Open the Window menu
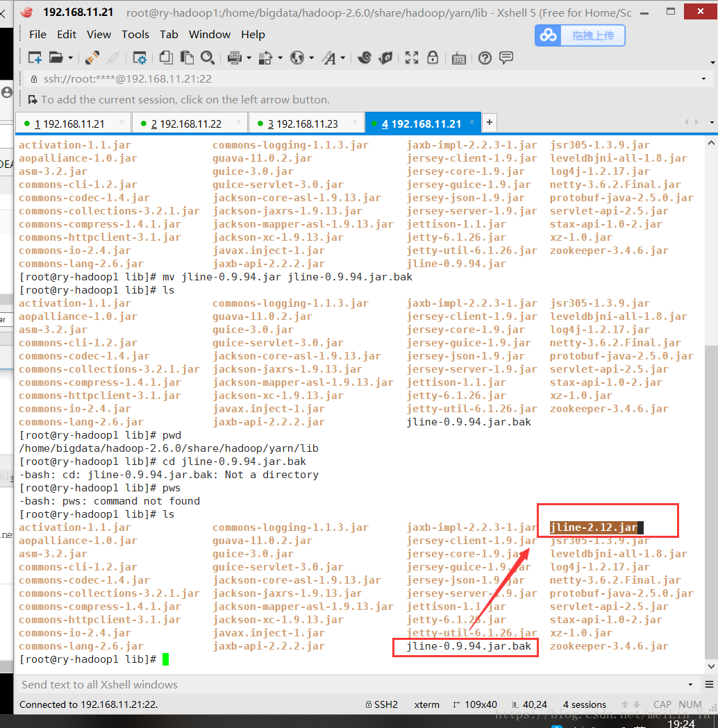 coord(210,35)
